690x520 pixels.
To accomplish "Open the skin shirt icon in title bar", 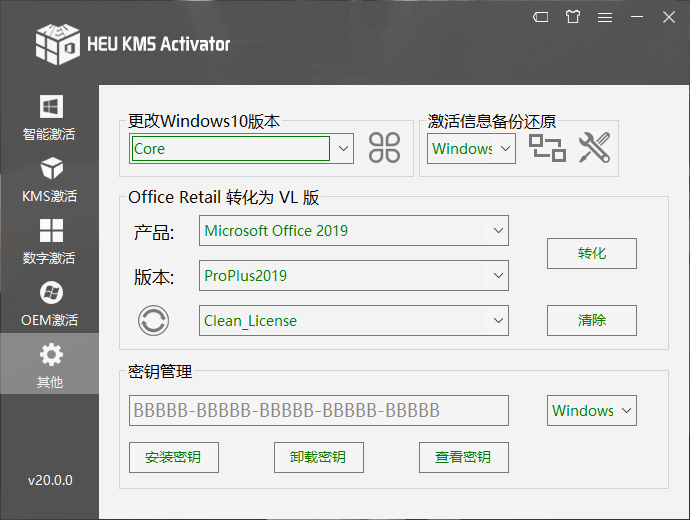I will point(572,17).
